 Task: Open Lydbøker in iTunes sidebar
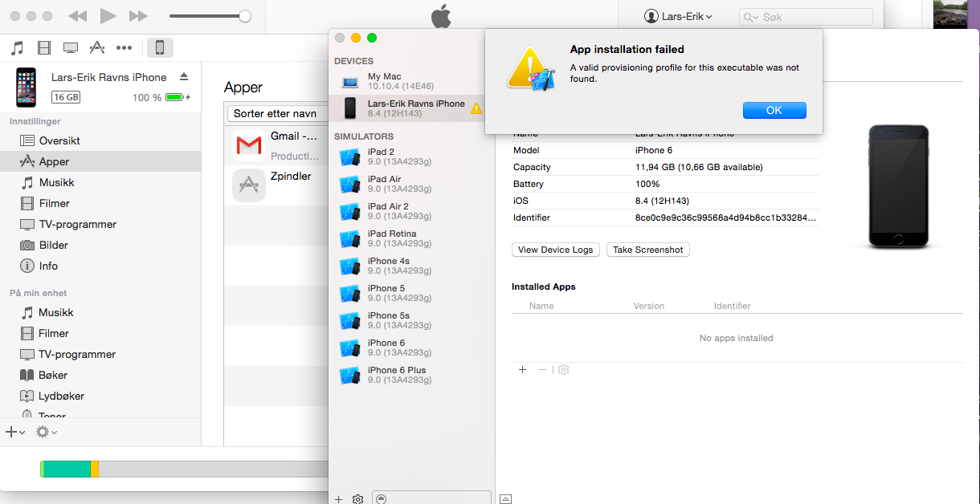[x=100, y=396]
